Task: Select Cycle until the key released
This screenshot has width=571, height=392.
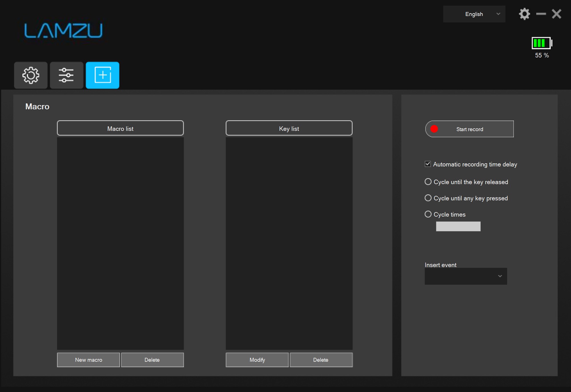Action: [428, 182]
